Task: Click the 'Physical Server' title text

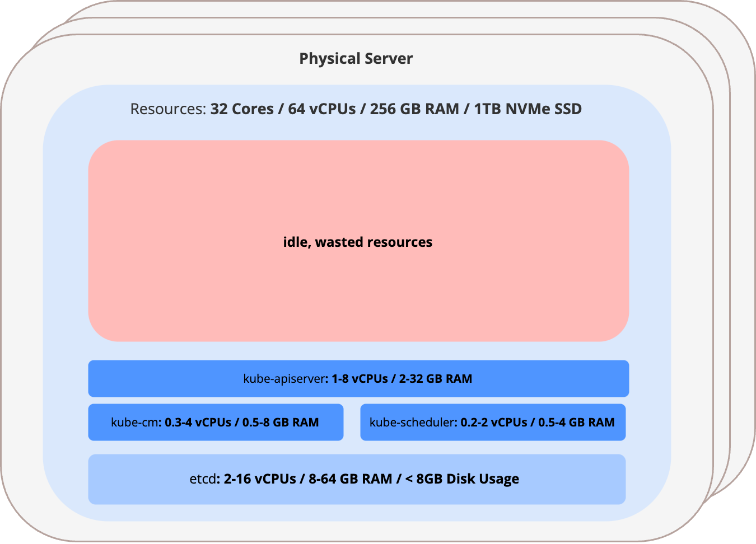Action: [356, 59]
